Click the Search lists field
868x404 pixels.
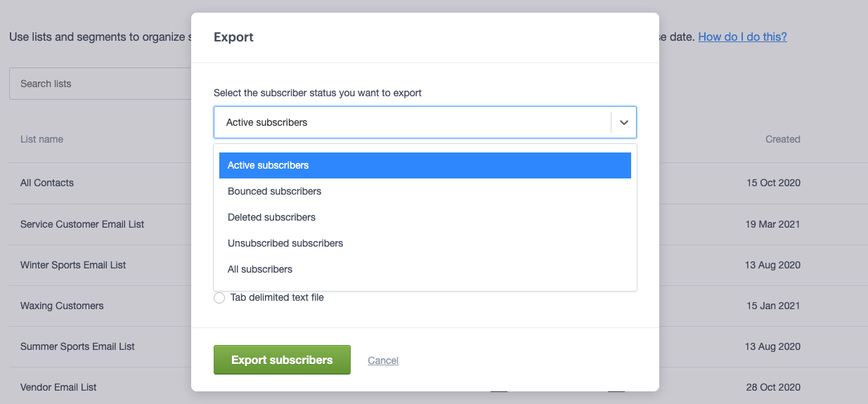pos(98,84)
